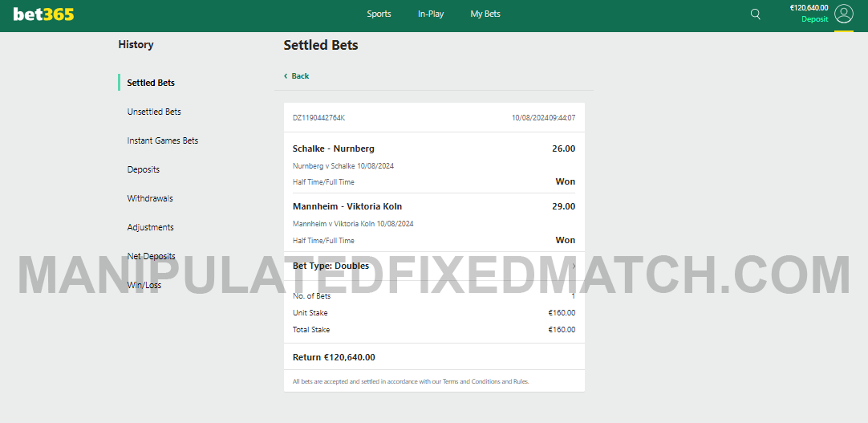Open Instant Games Bets history
868x423 pixels.
pos(163,140)
